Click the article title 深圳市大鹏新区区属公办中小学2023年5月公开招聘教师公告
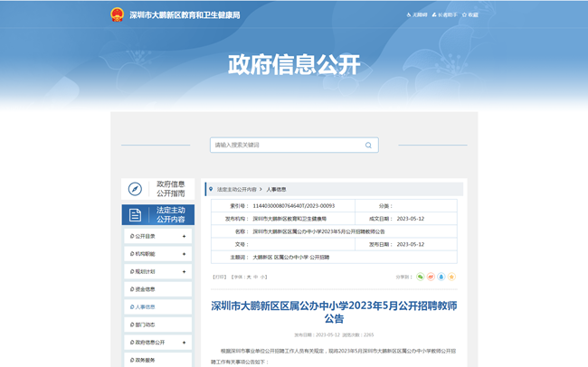The width and height of the screenshot is (588, 367). [334, 312]
